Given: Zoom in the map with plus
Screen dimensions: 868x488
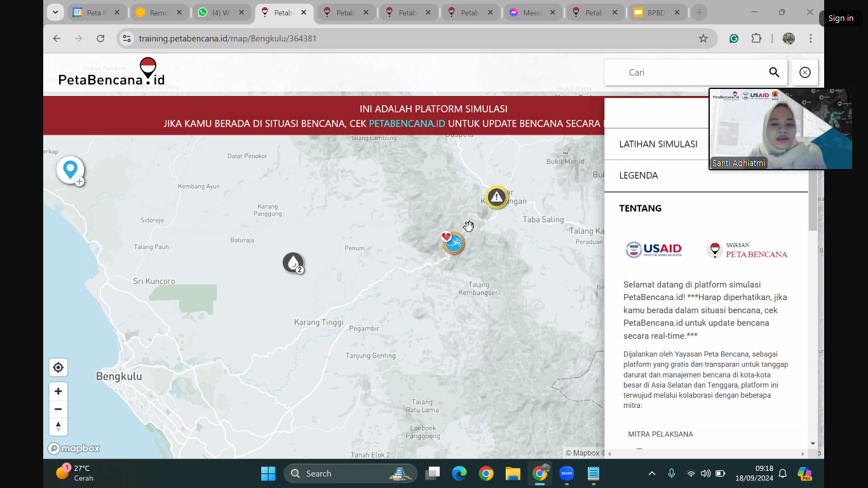Looking at the screenshot, I should (x=58, y=391).
